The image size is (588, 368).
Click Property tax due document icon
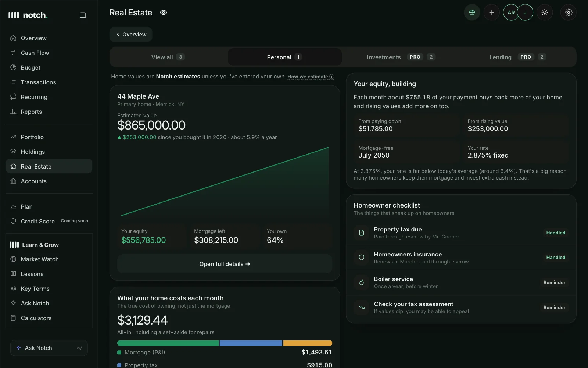(x=362, y=233)
